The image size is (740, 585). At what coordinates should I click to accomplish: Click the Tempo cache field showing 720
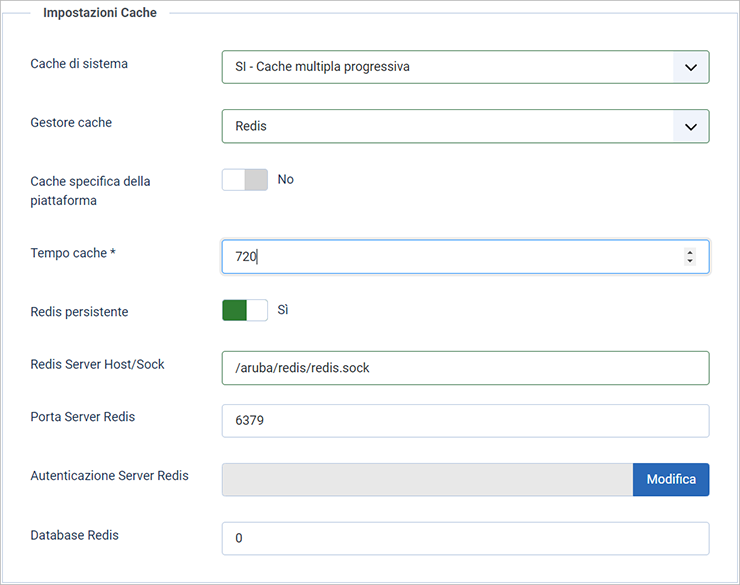click(x=465, y=257)
